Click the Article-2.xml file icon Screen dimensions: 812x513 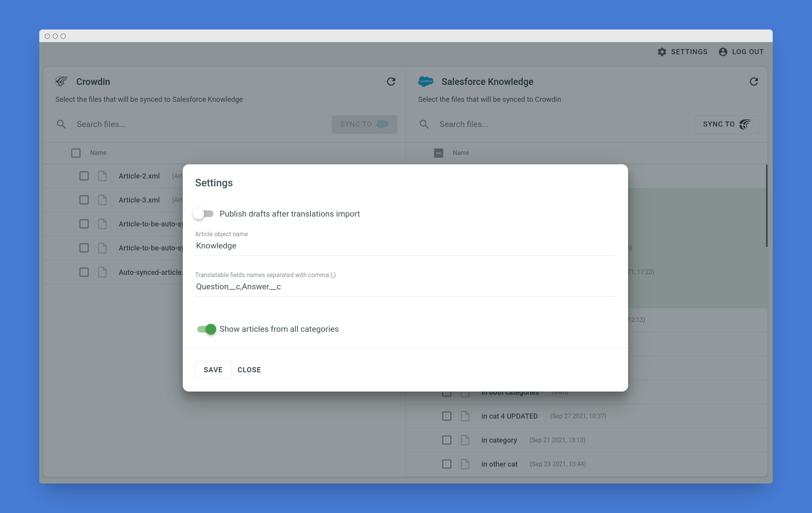point(102,176)
